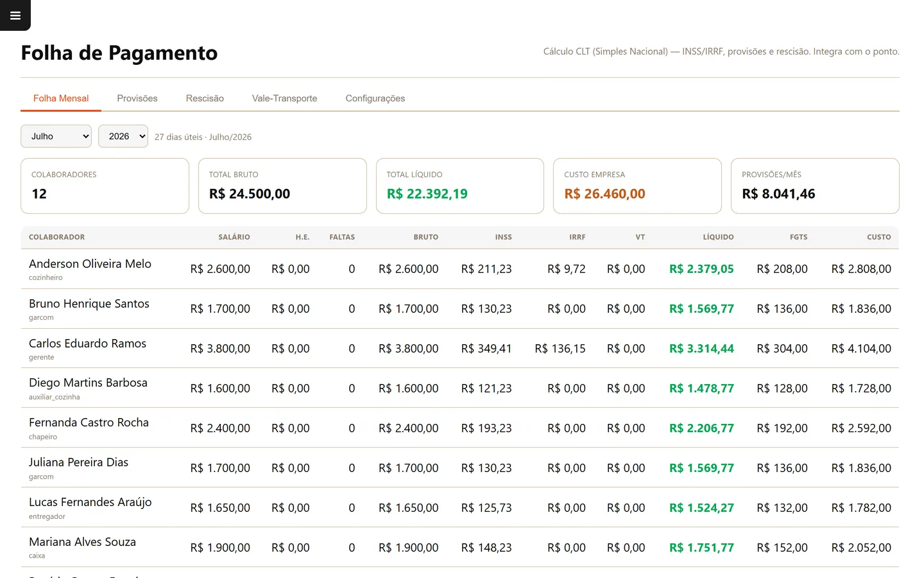Click the auxiliar_cozinha role label
Screen dimensions: 924x578
pos(55,397)
